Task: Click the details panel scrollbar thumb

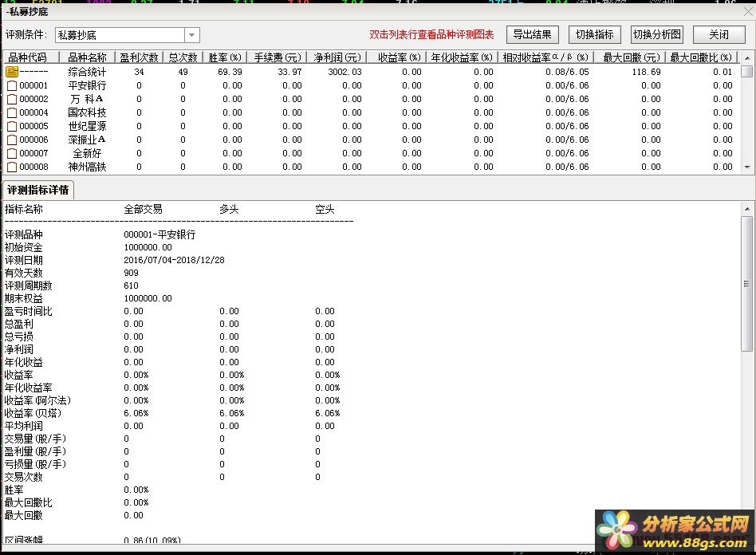Action: pos(747,284)
